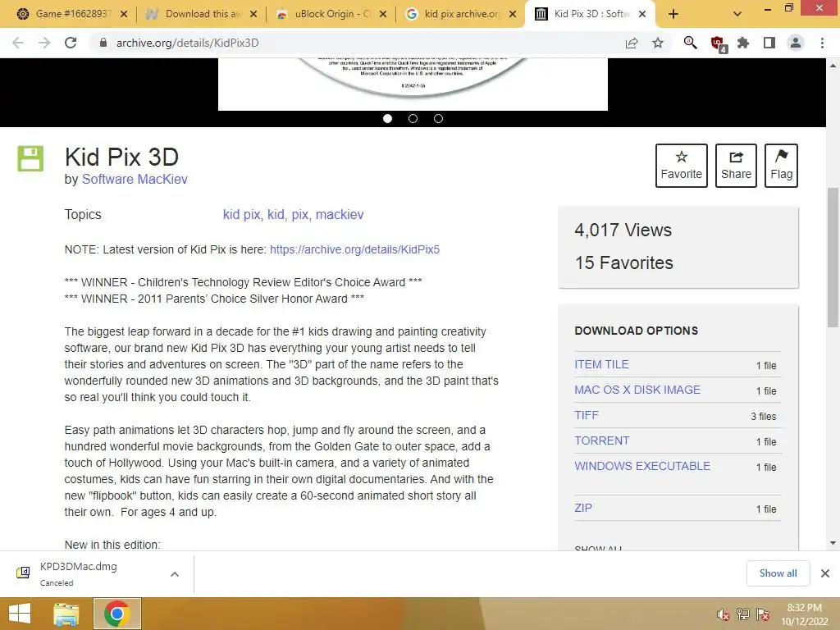Image resolution: width=840 pixels, height=630 pixels.
Task: Click the 'kid pix' topic link
Action: 242,214
